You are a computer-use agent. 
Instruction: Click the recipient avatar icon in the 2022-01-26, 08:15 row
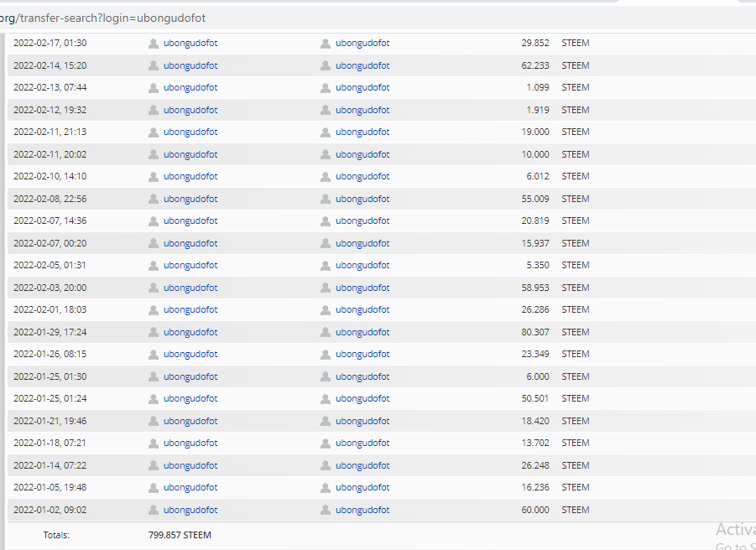pos(326,355)
